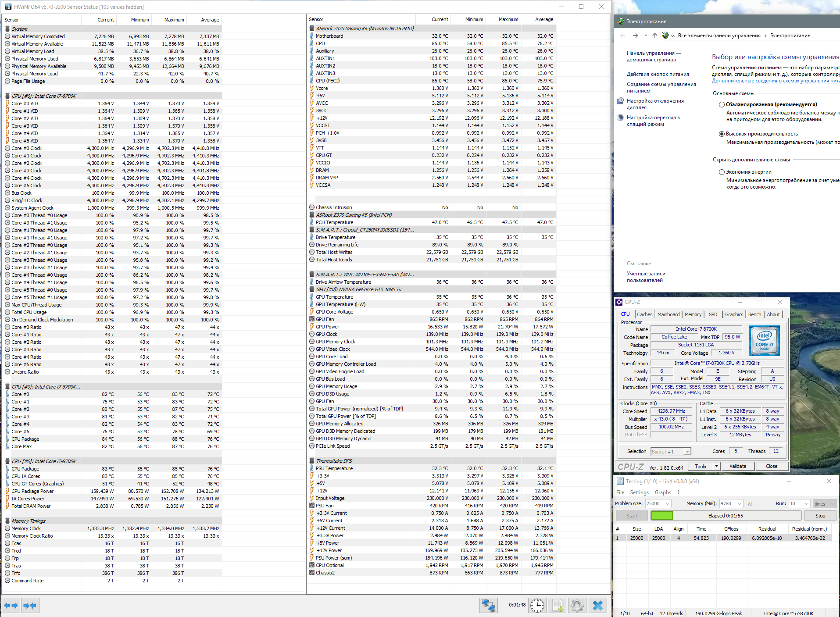The height and width of the screenshot is (617, 840).
Task: Click the Close button in CPU-Z
Action: (x=772, y=466)
